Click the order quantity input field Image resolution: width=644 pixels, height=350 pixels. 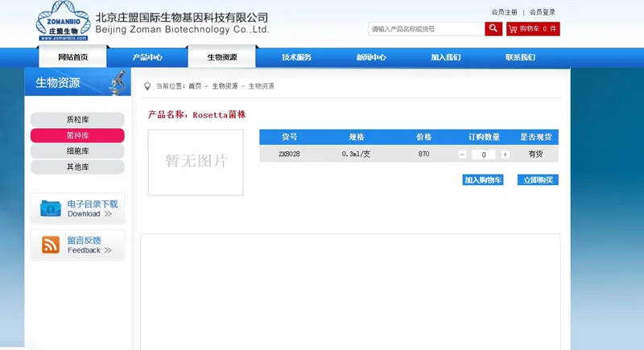click(x=484, y=154)
